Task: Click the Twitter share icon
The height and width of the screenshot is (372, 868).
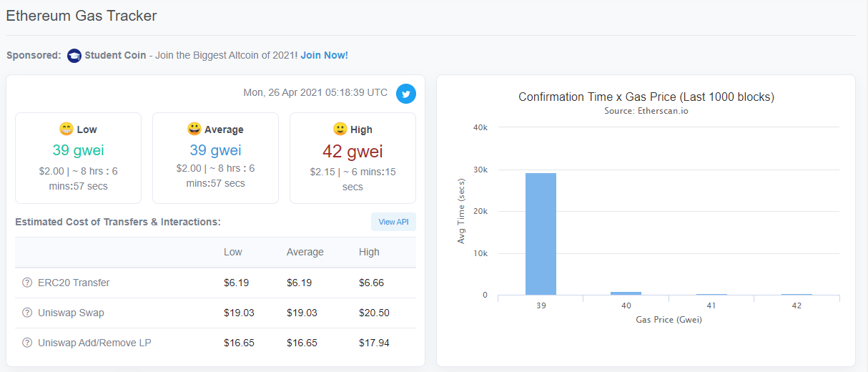Action: pos(406,94)
